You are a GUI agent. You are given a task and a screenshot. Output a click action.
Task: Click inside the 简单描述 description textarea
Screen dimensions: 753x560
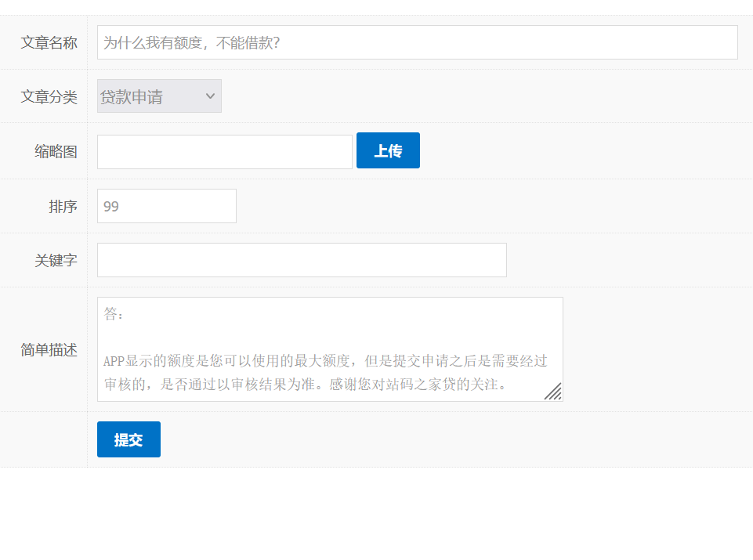coord(330,349)
